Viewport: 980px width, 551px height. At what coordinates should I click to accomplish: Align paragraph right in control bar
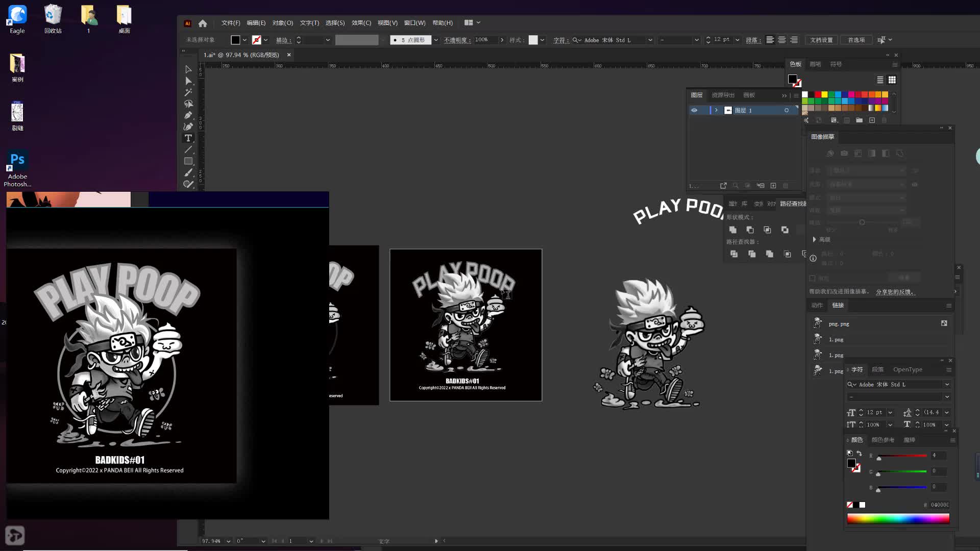[x=794, y=40]
